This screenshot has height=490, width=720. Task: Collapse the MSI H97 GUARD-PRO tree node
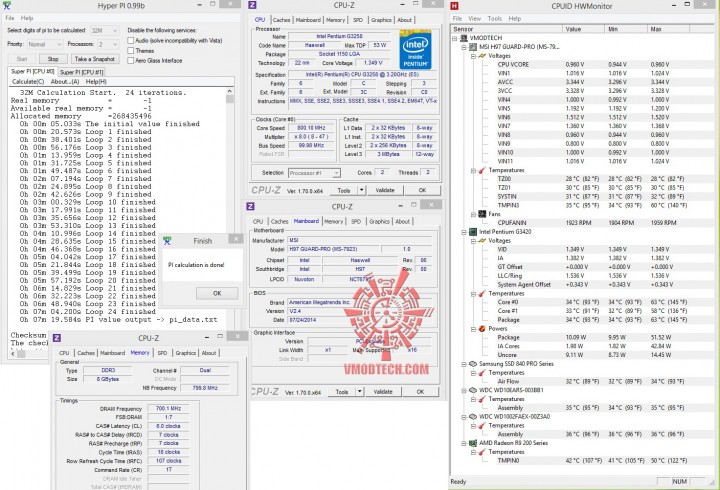pos(464,47)
